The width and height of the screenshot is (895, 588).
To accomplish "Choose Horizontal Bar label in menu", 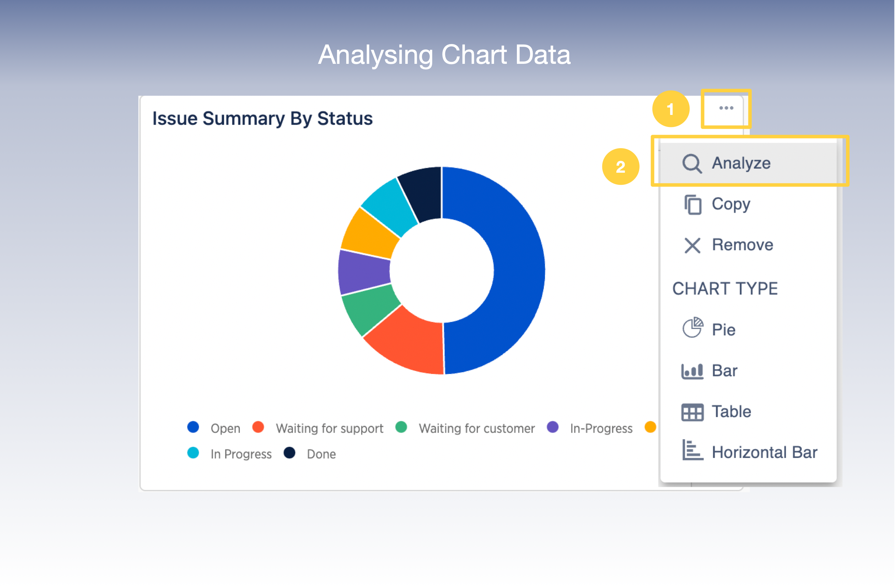I will (x=764, y=452).
